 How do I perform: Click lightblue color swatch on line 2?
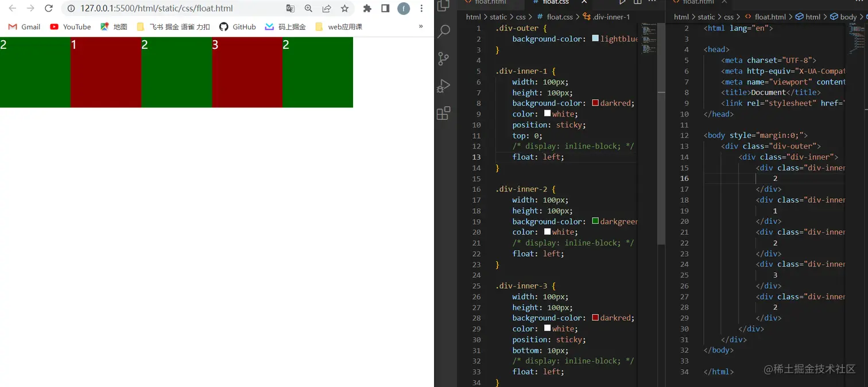595,39
